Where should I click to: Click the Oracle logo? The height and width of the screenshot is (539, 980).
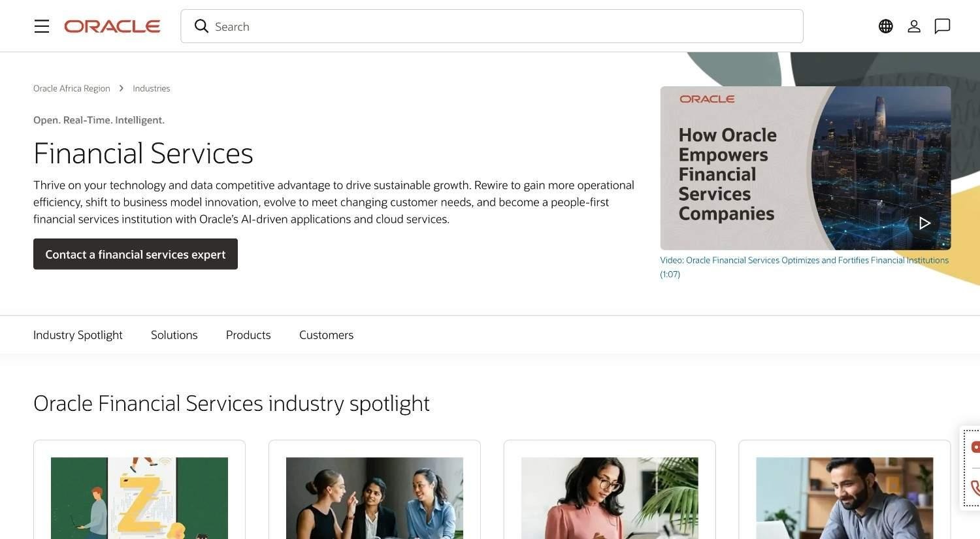[x=112, y=26]
